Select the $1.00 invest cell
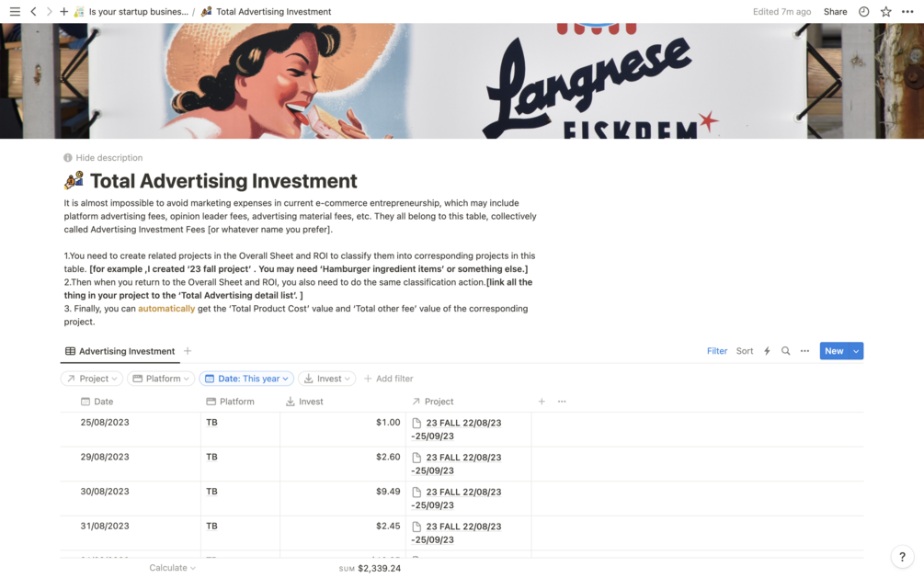 (x=343, y=429)
